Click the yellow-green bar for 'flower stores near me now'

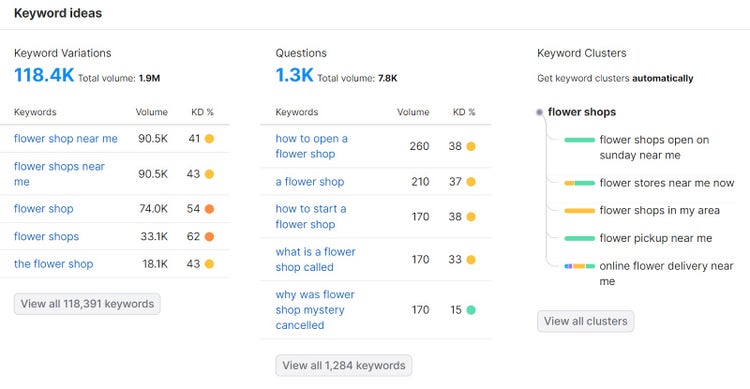(579, 183)
